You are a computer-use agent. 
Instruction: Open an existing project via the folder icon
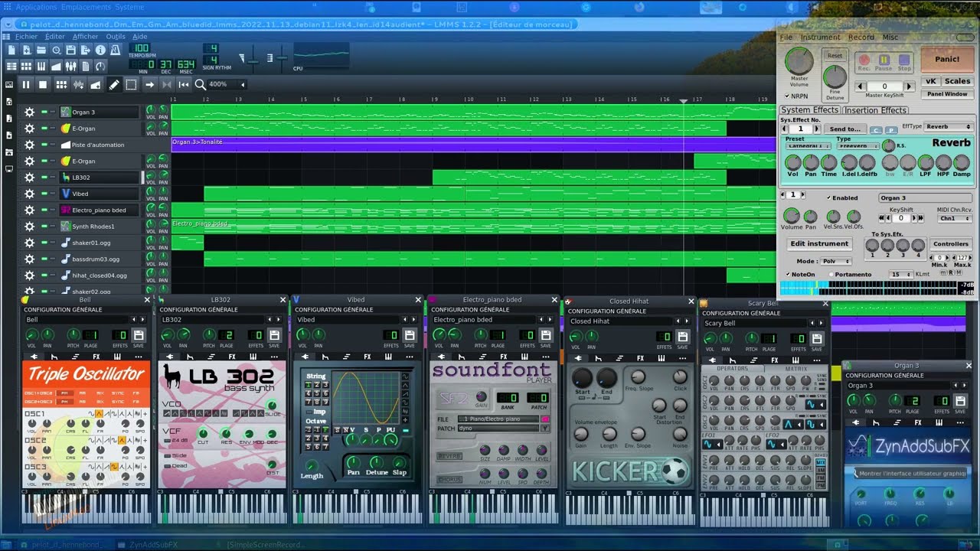point(41,50)
